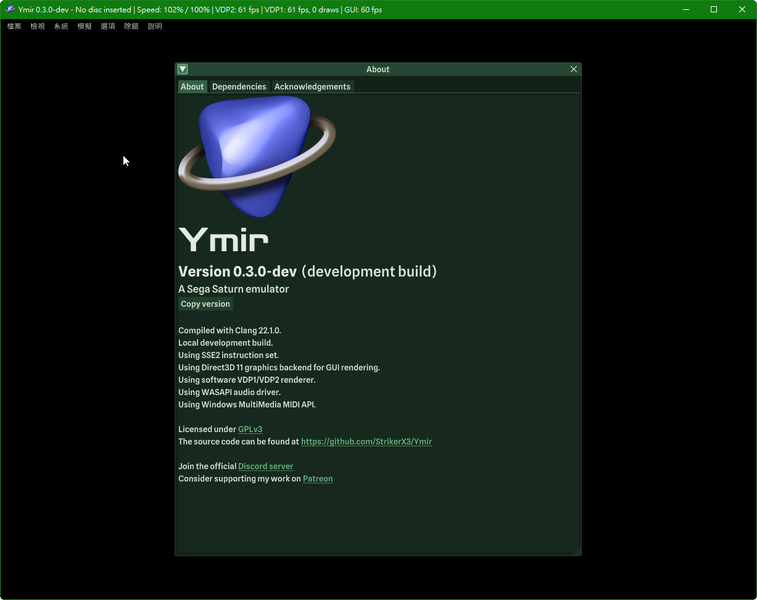Open the 模擬 (Emulation) menu
The height and width of the screenshot is (600, 757).
(x=84, y=26)
